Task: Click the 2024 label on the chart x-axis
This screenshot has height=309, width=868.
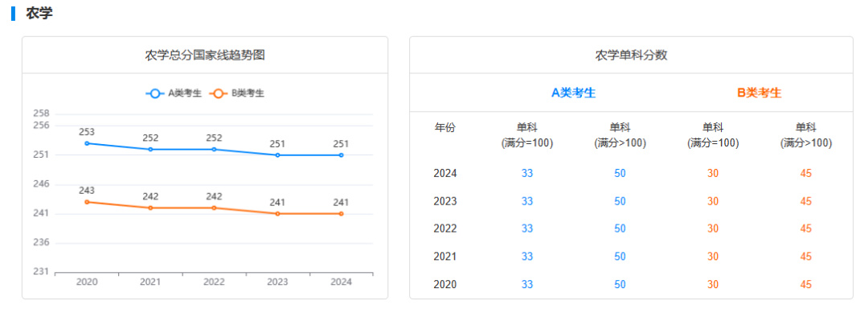Action: point(342,282)
